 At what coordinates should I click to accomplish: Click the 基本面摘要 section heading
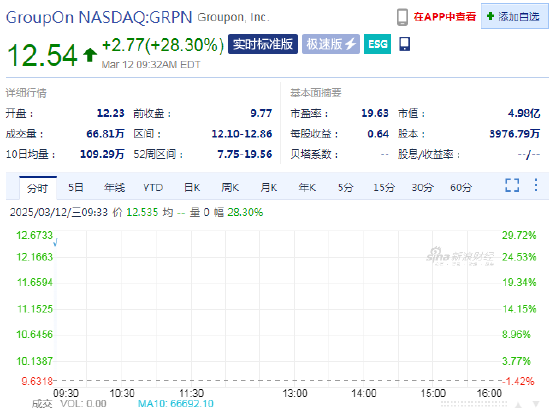pos(316,93)
